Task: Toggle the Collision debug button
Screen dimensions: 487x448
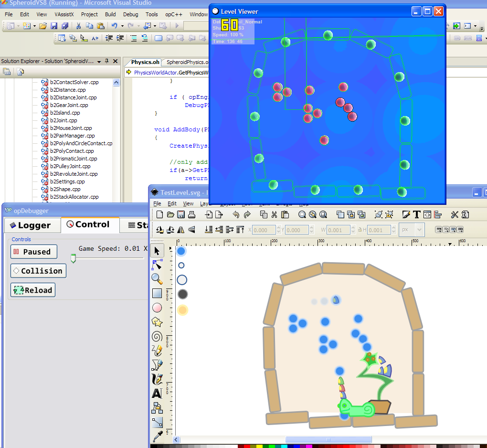Action: click(x=38, y=271)
